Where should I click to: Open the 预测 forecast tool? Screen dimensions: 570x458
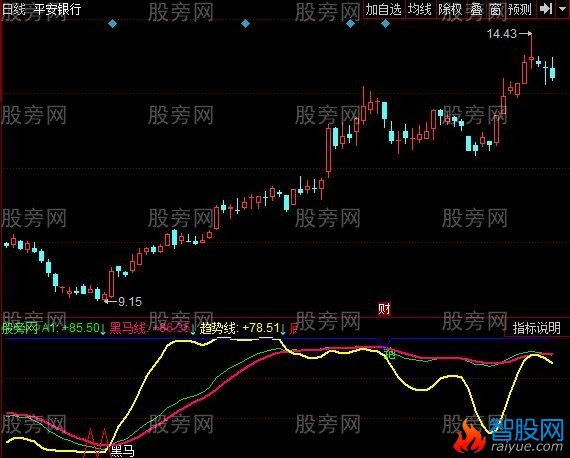pyautogui.click(x=520, y=9)
